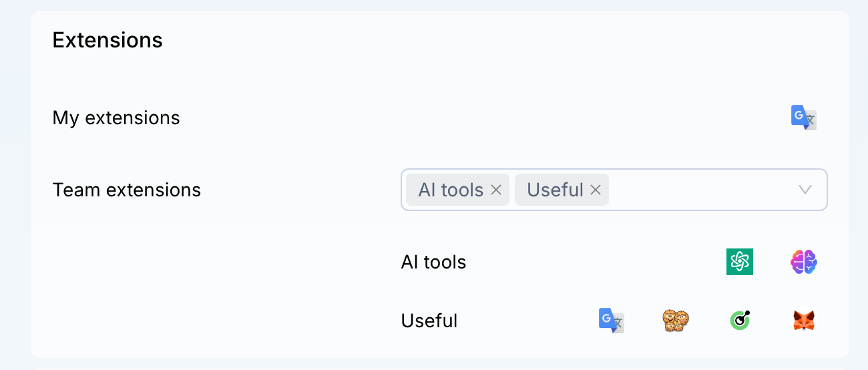This screenshot has width=868, height=370.
Task: Click the green circular ring extension icon
Action: pyautogui.click(x=740, y=321)
